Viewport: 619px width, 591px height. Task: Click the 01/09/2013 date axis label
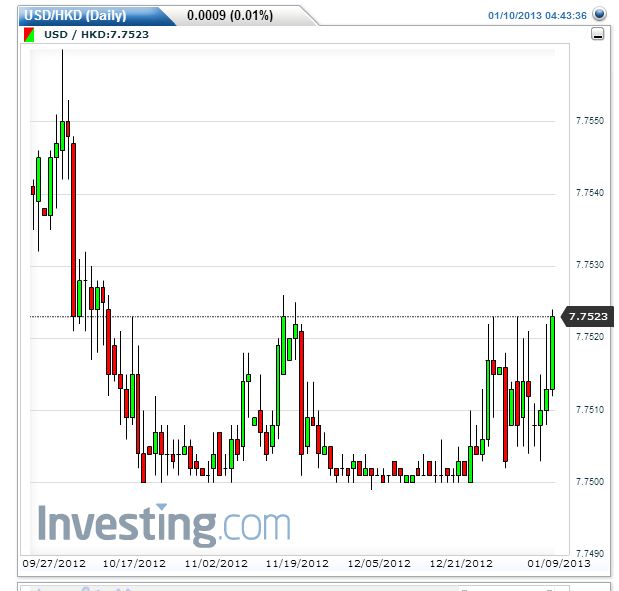(x=559, y=563)
